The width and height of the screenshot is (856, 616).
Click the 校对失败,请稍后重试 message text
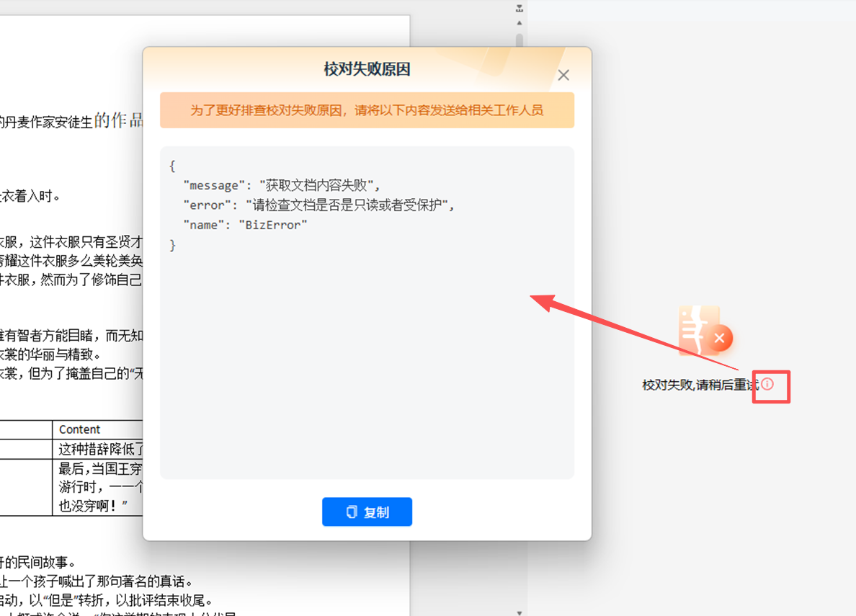point(700,385)
